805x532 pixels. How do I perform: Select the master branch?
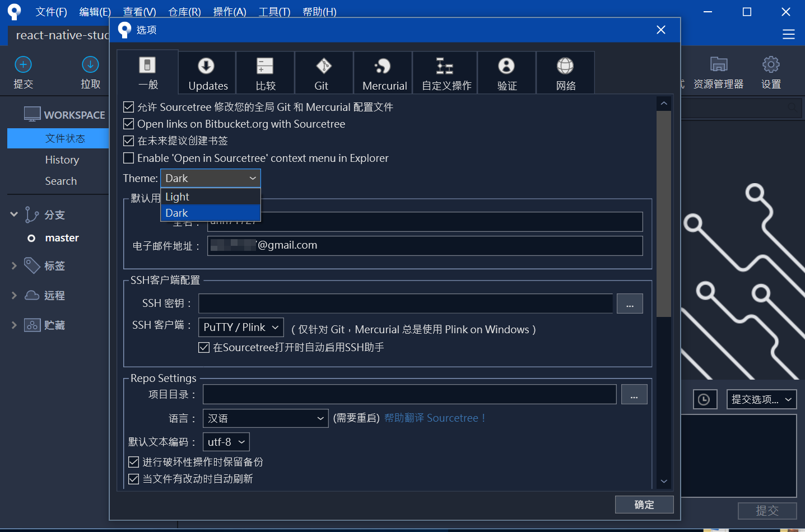point(62,238)
